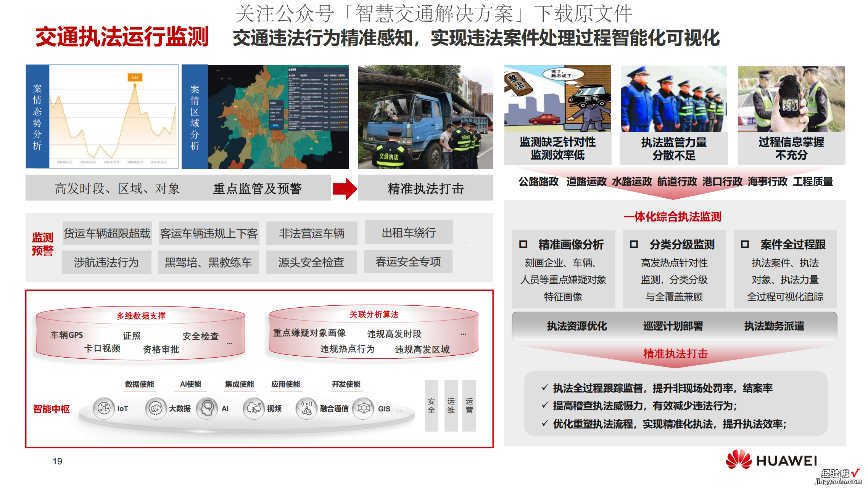Image resolution: width=868 pixels, height=488 pixels.
Task: Open the 案情区域分析 map image
Action: click(x=278, y=117)
